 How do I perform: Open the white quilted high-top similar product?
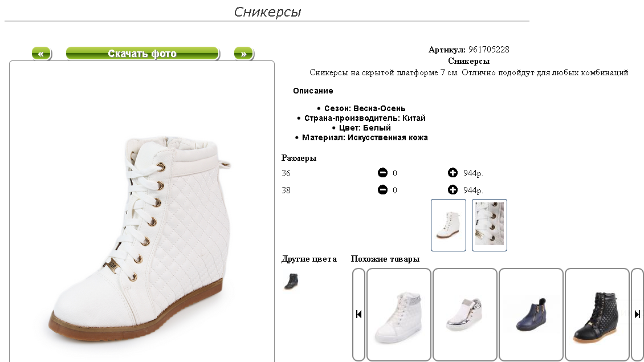tap(398, 314)
